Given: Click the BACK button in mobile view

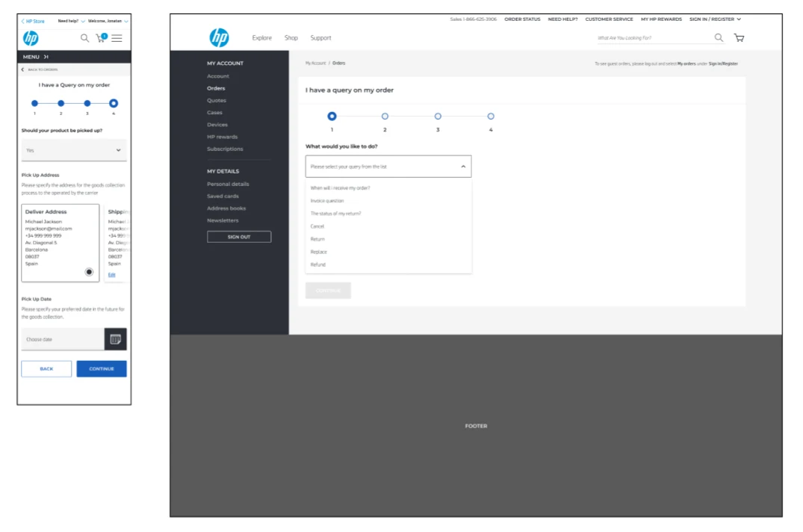Looking at the screenshot, I should point(46,368).
